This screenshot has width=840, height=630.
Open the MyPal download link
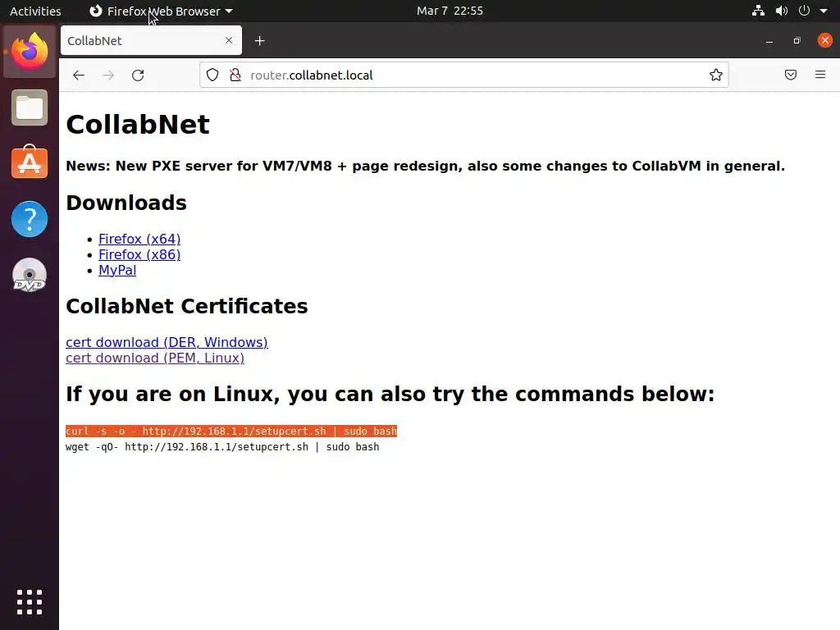(117, 270)
